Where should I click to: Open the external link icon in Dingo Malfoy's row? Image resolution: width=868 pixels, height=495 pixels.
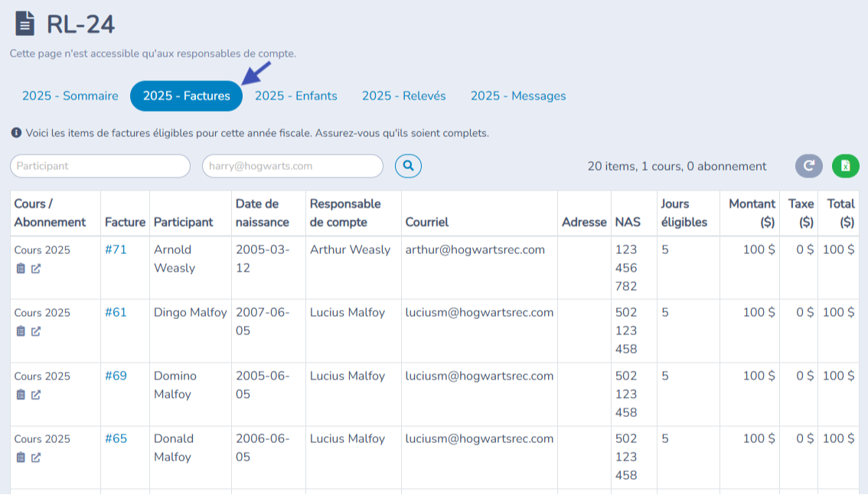(x=36, y=331)
